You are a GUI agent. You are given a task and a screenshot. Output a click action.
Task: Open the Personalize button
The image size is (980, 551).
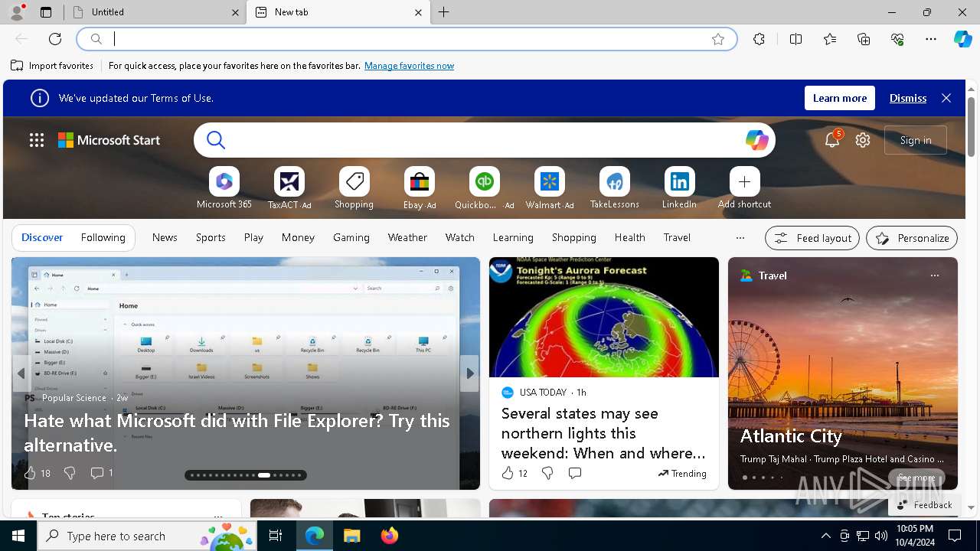(912, 238)
